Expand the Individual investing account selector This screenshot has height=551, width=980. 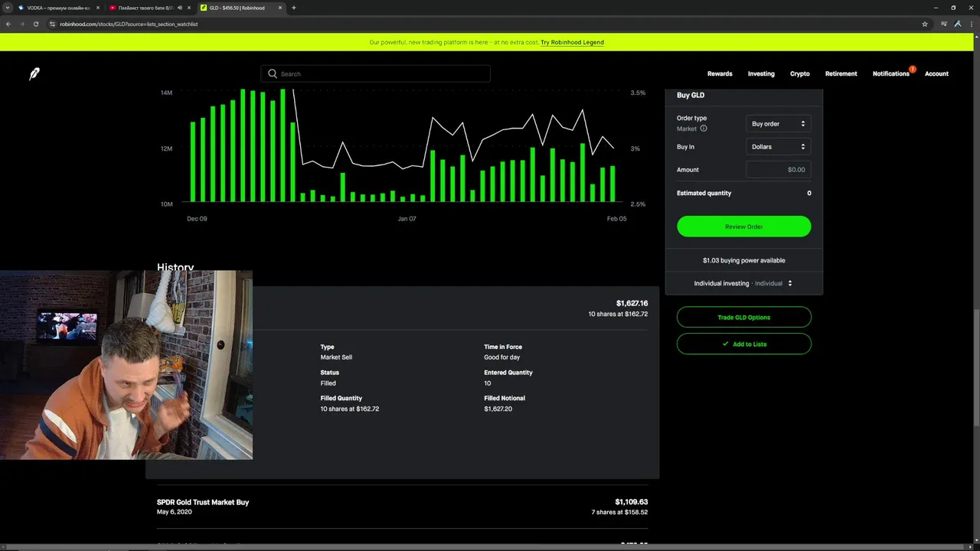tap(743, 283)
